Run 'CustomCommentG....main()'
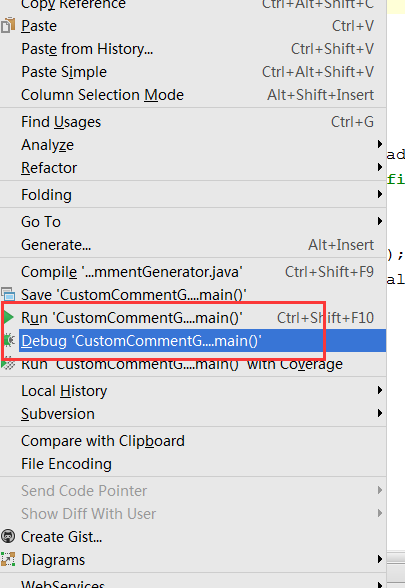The image size is (405, 588). click(x=193, y=318)
